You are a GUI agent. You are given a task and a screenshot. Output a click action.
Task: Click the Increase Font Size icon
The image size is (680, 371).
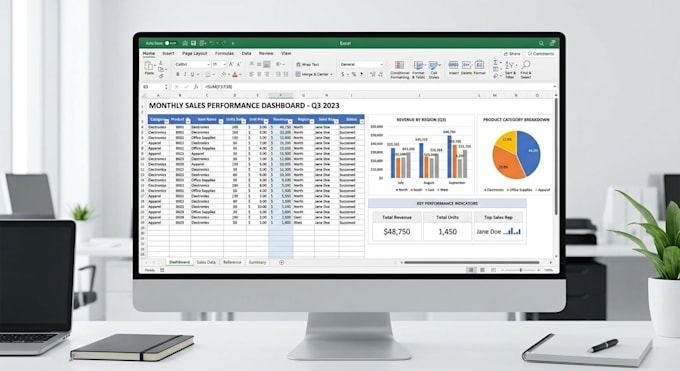[x=231, y=64]
